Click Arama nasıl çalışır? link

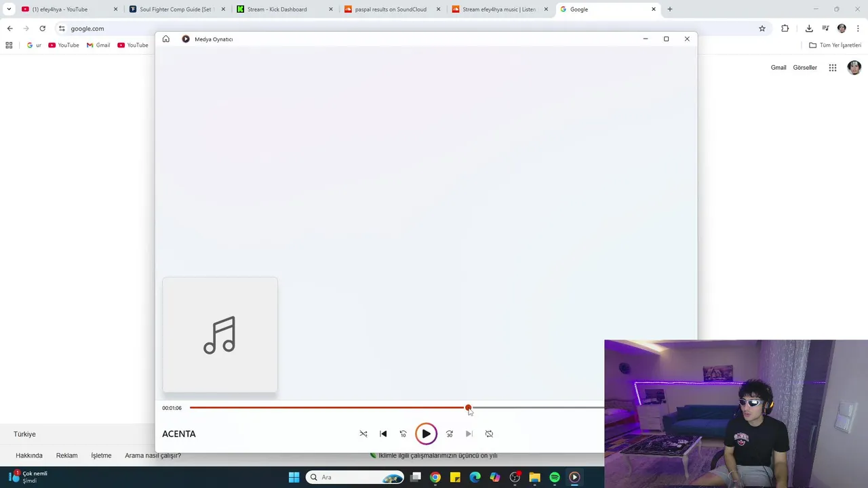[x=153, y=455]
